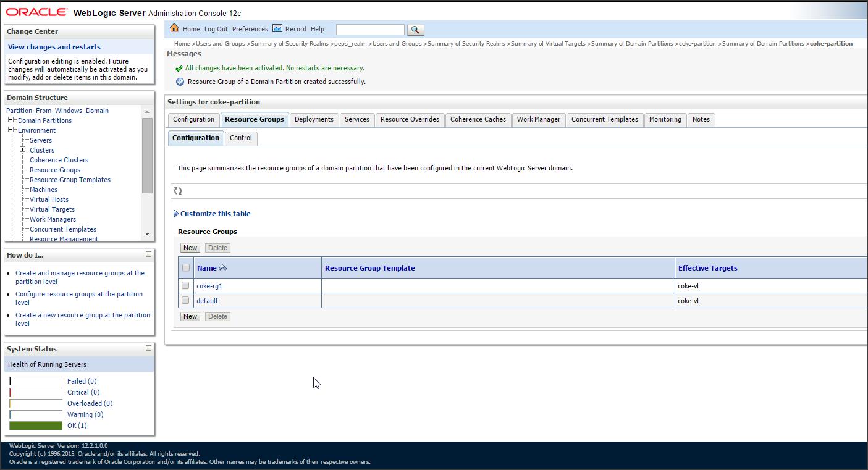Expand the Domain Partitions tree node
This screenshot has width=868, height=470.
[x=11, y=120]
